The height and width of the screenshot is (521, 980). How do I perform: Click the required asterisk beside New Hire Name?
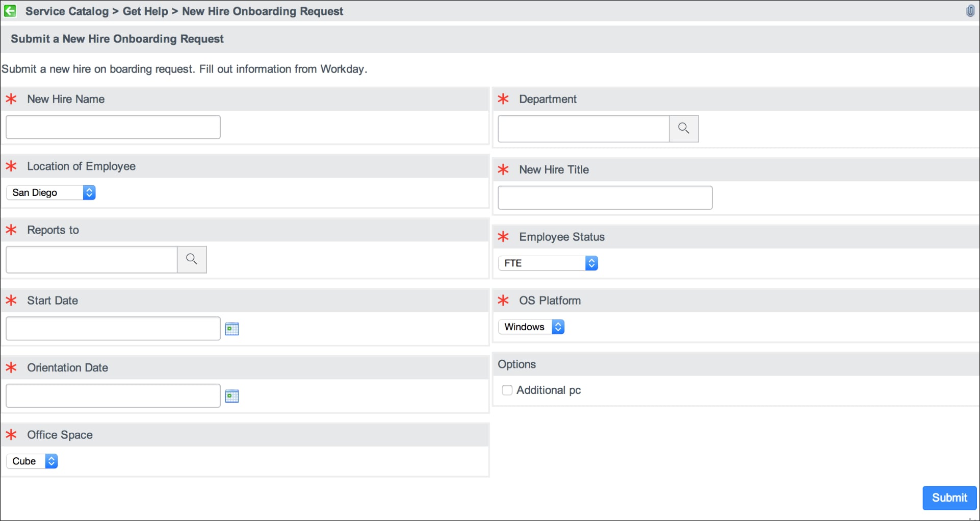[11, 99]
